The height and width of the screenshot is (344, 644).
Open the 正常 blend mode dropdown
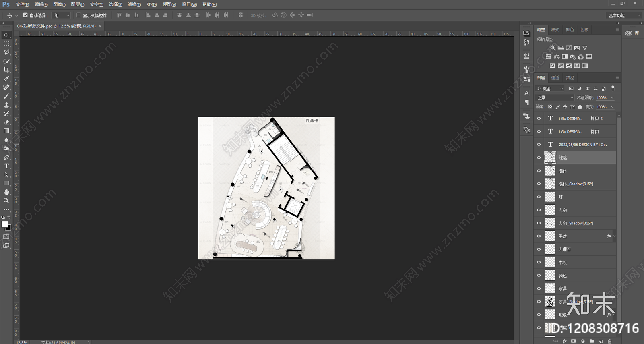555,97
